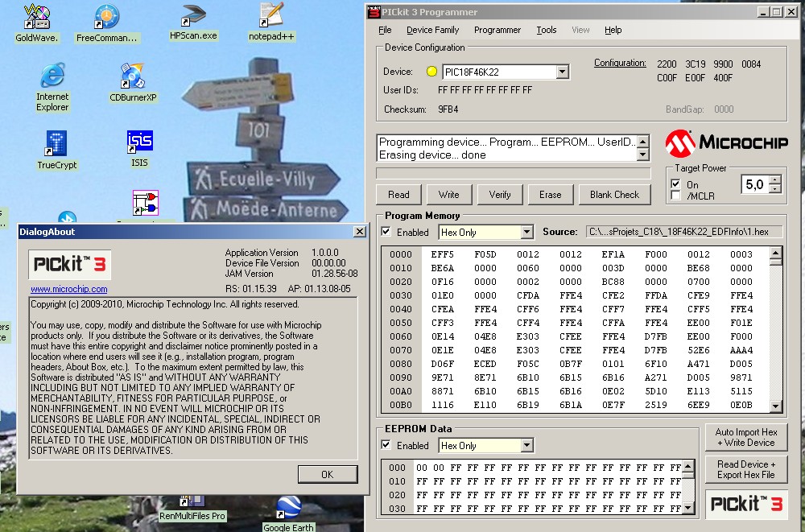Open the Tools menu

pos(547,30)
